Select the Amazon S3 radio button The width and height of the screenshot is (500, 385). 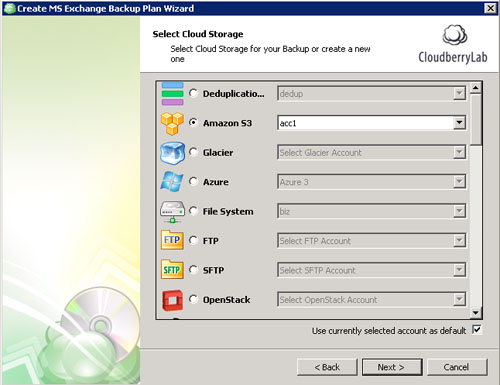tap(193, 122)
